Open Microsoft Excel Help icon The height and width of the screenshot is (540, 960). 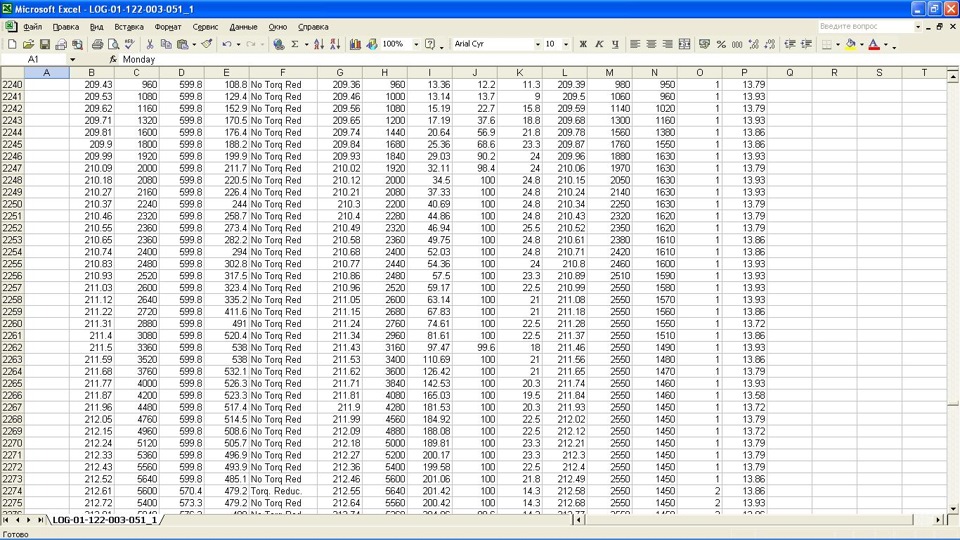430,44
